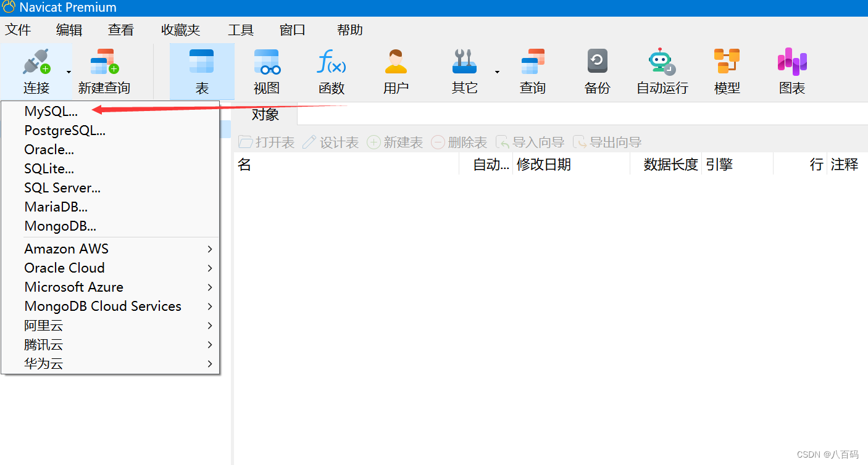Choose PostgreSQL... from the connection list

tap(111, 130)
